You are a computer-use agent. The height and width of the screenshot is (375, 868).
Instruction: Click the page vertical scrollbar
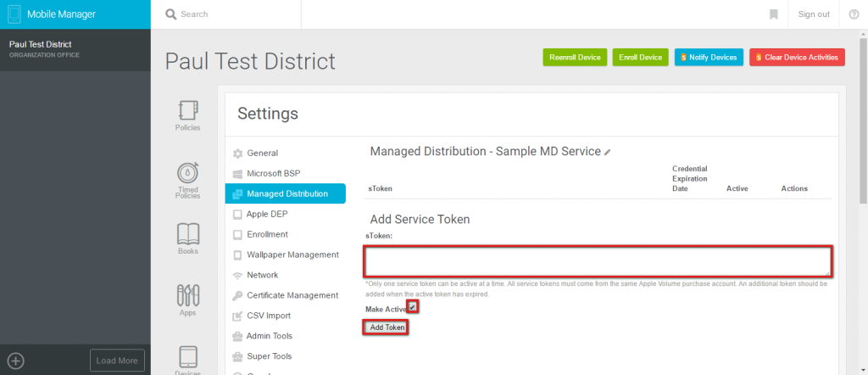[x=862, y=121]
